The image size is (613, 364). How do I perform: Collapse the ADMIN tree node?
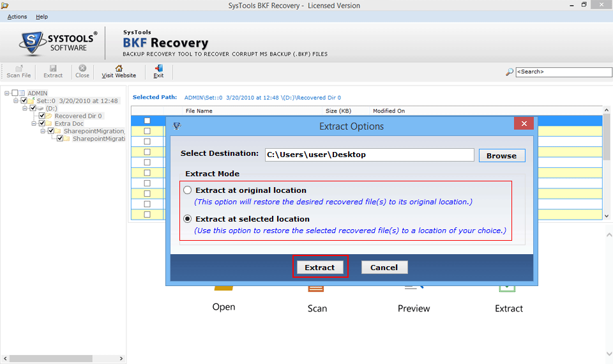[x=6, y=93]
